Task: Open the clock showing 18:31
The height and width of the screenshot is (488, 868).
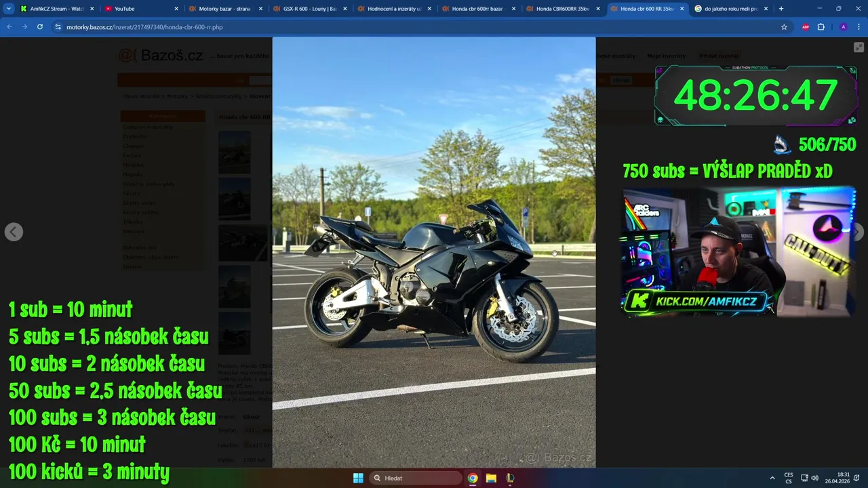Action: click(837, 478)
